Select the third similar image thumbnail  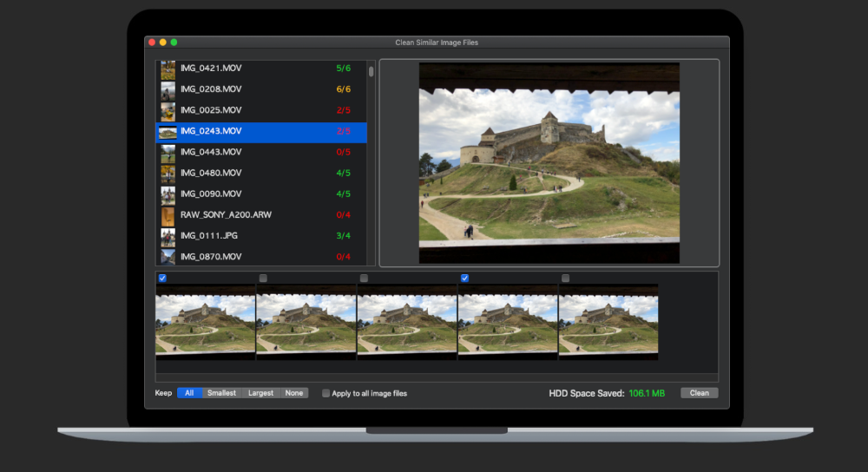point(407,323)
